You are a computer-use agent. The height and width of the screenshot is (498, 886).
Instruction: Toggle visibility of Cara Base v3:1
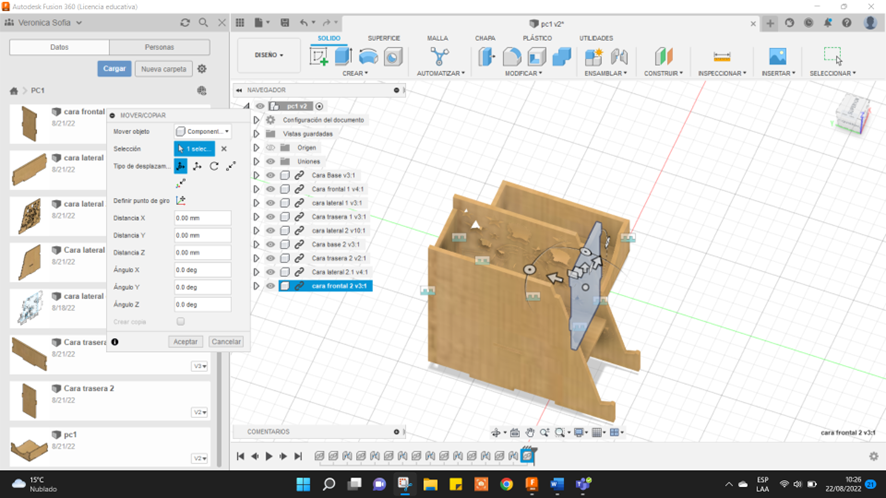(271, 175)
